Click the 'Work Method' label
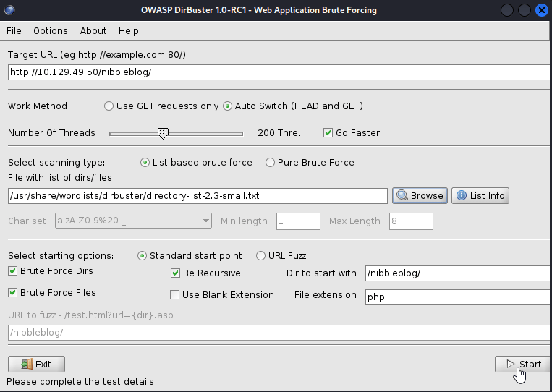 38,106
